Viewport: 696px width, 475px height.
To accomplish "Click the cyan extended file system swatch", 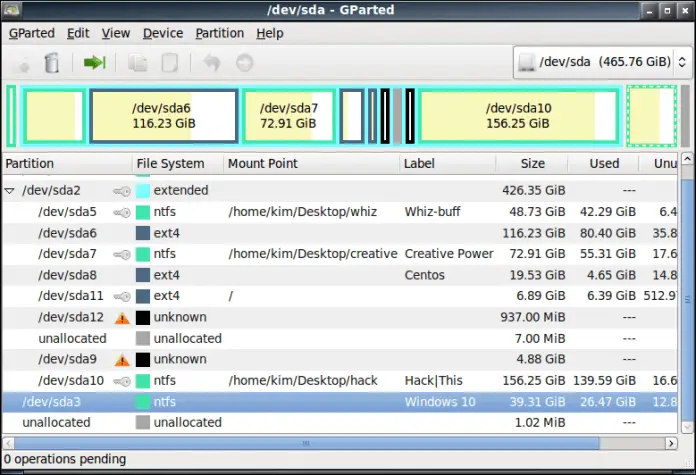I will (142, 191).
